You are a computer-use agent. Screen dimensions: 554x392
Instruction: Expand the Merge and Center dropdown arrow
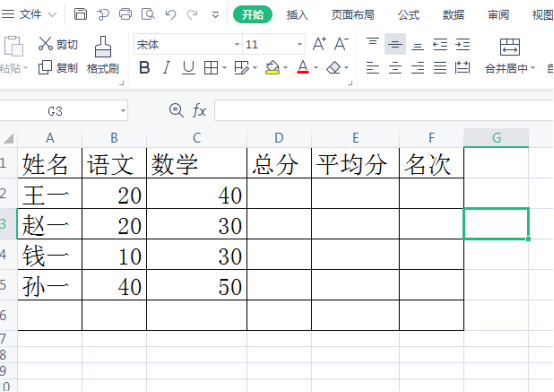(x=533, y=68)
